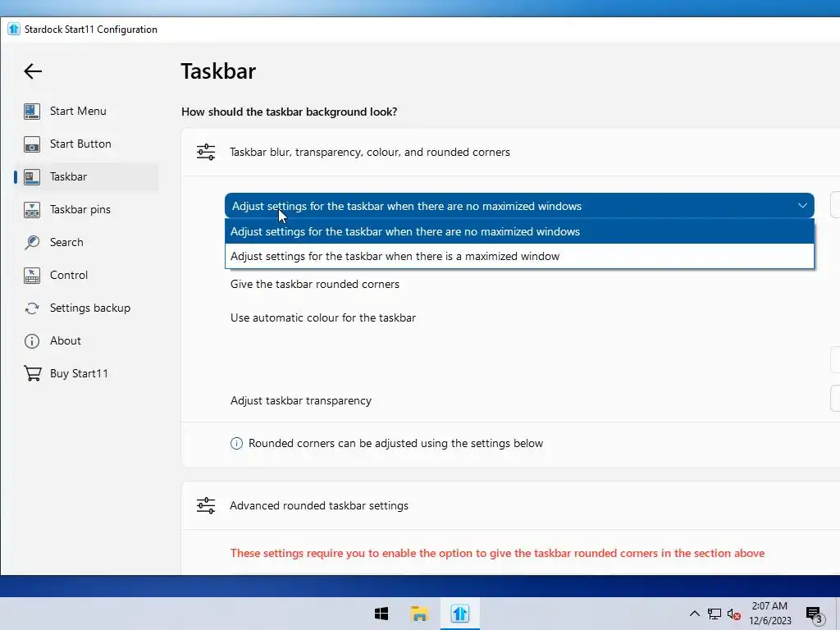Screen dimensions: 840x630
Task: Click the Start Menu sidebar icon
Action: pos(32,111)
